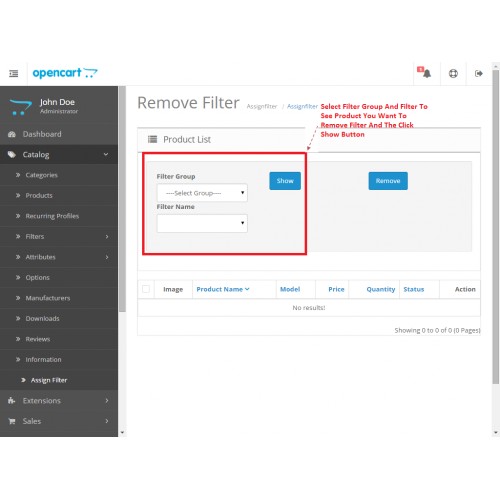This screenshot has height=500, width=500.
Task: Open the Products menu item
Action: pos(39,196)
